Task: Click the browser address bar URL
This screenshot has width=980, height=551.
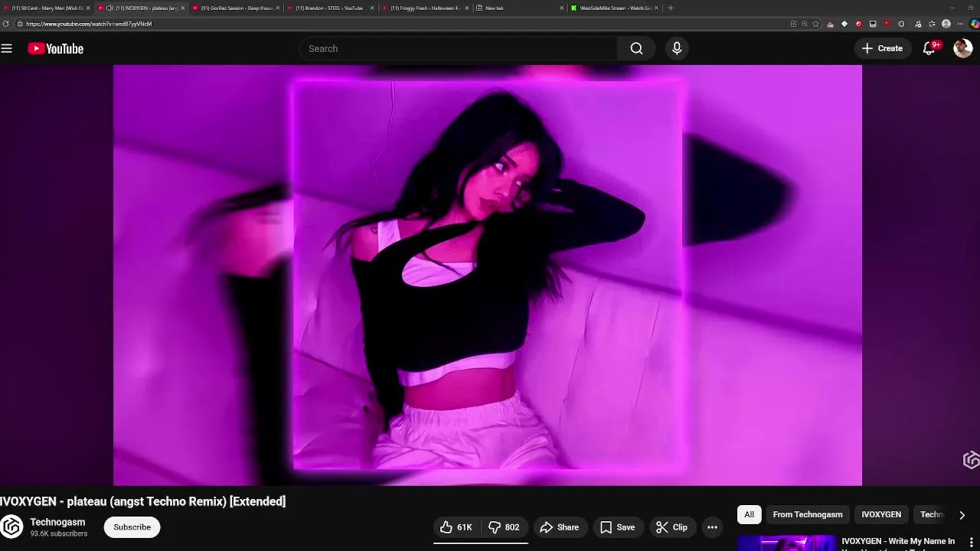Action: [89, 24]
